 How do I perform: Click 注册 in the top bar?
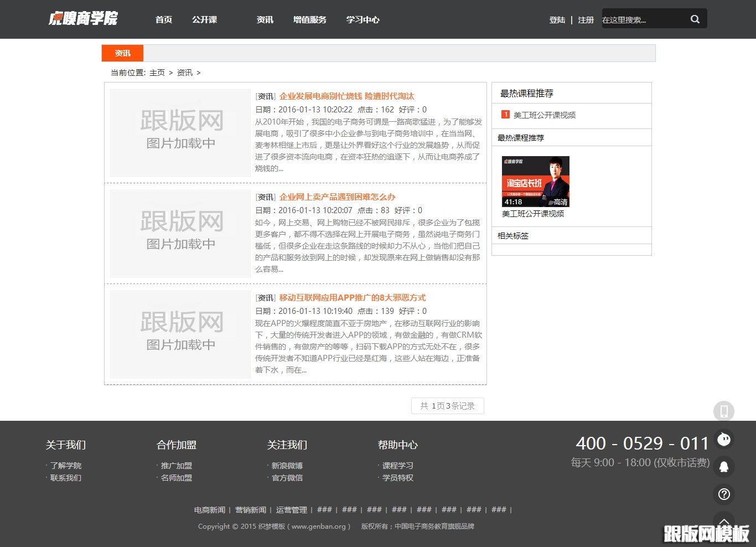pyautogui.click(x=586, y=19)
